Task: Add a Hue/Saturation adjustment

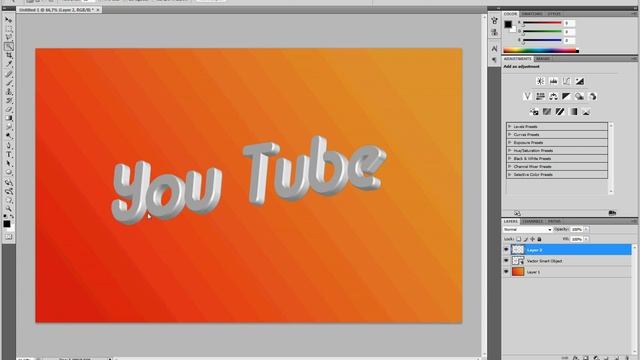Action: pos(540,96)
